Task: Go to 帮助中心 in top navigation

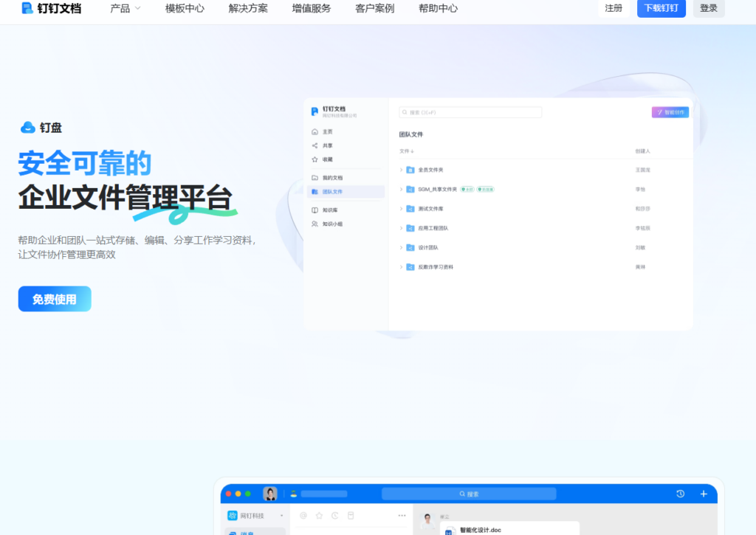Action: pyautogui.click(x=438, y=9)
